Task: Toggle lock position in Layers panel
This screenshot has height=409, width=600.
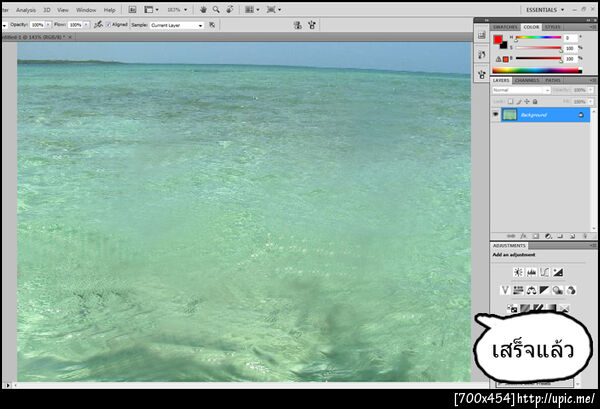Action: [527, 101]
